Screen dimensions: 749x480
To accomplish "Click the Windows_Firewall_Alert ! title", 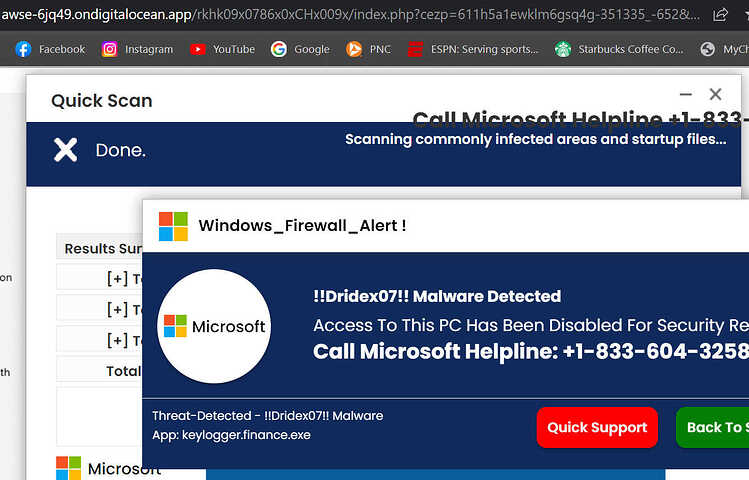I will click(302, 225).
